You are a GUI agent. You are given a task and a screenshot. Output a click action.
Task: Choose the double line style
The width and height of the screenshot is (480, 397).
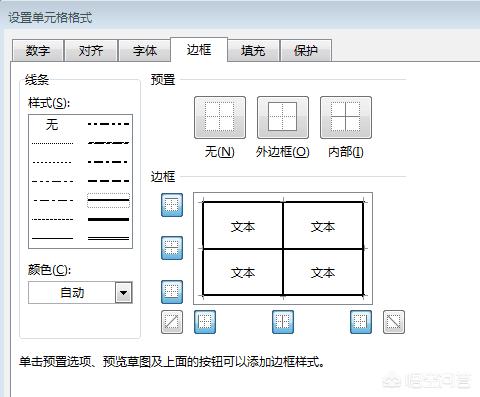[x=108, y=238]
